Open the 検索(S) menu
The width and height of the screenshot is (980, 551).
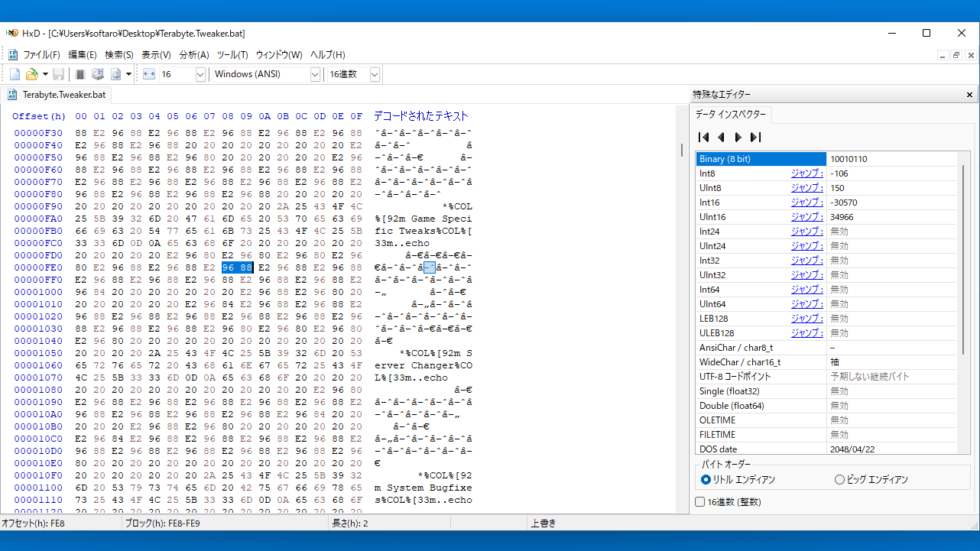click(x=119, y=55)
